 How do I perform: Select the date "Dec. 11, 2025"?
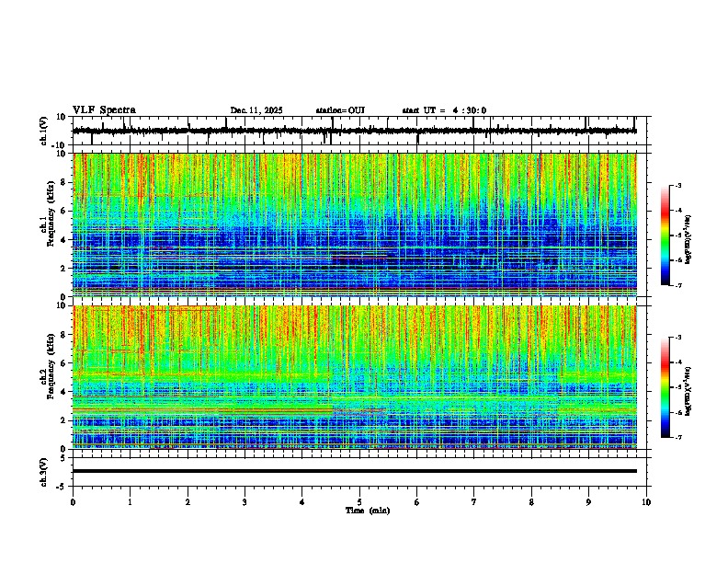pyautogui.click(x=256, y=110)
